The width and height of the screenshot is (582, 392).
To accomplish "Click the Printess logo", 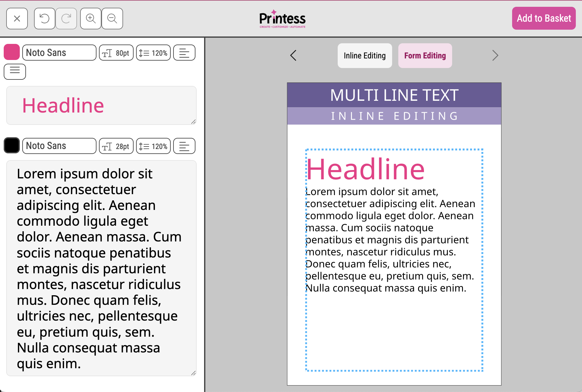I will point(282,19).
